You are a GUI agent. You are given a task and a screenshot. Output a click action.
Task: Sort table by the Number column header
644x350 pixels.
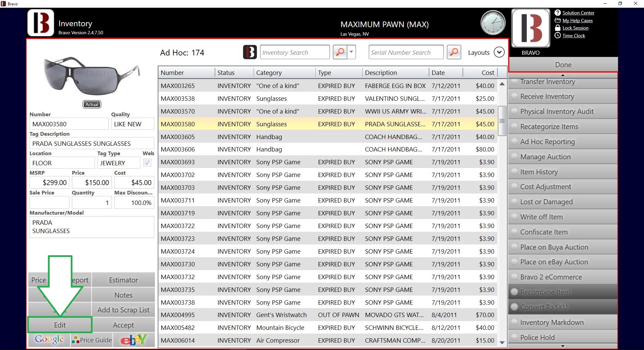186,73
